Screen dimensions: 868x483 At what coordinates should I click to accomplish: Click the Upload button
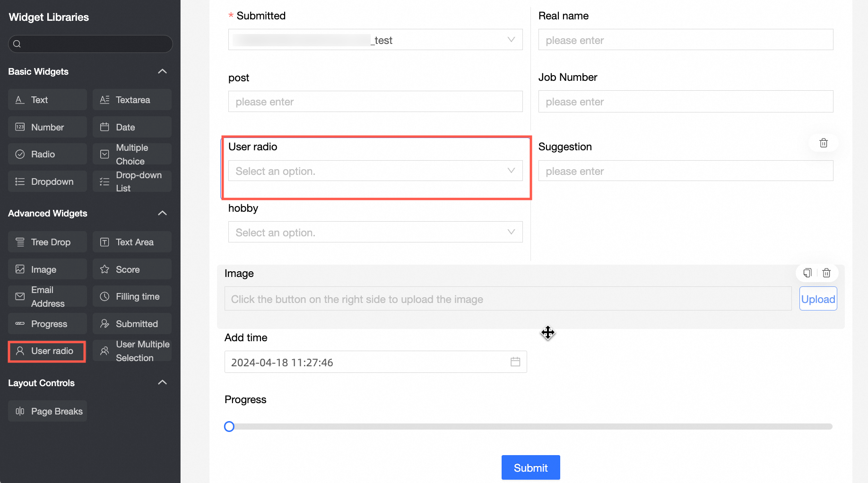click(818, 299)
